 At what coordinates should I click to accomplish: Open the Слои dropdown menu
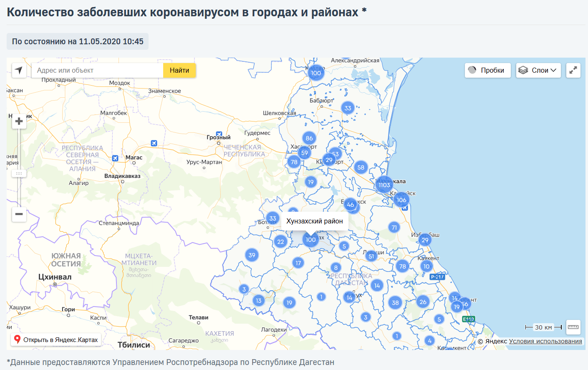[x=538, y=70]
